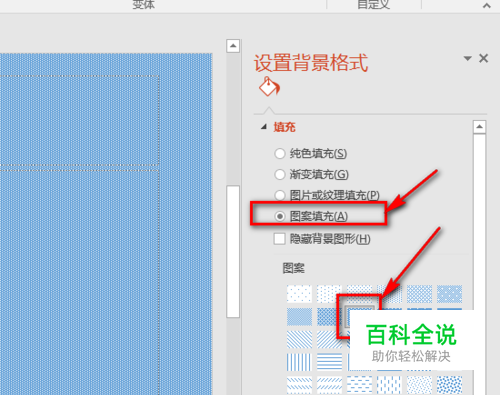Choose the 50% fine checker pattern swatch

click(299, 317)
